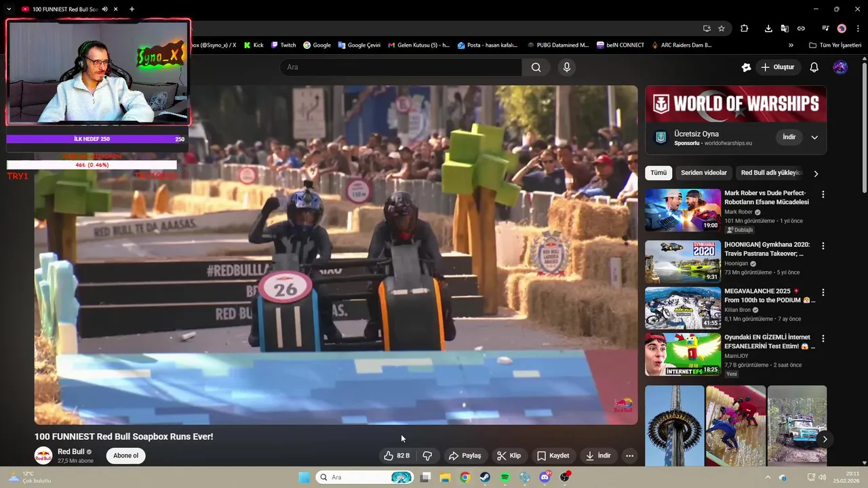Screen dimensions: 868x488
Task: Click inside the YouTube Ara search field
Action: pos(401,67)
